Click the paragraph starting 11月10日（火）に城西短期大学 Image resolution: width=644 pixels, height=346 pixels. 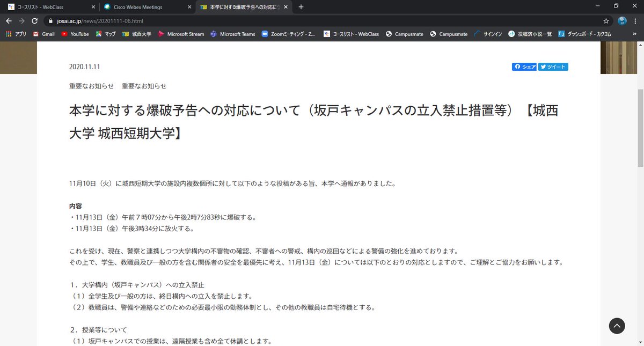(x=232, y=183)
